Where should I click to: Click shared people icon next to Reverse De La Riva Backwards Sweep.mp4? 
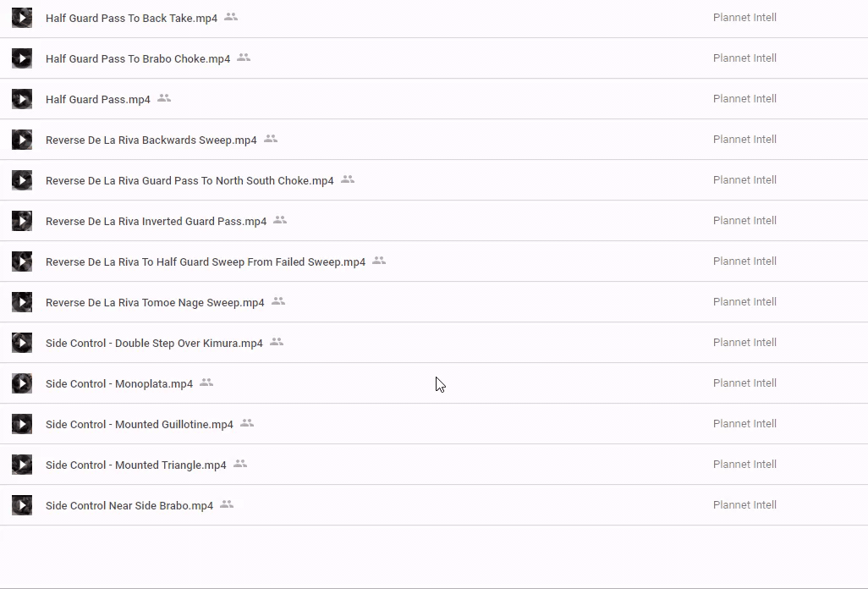271,139
